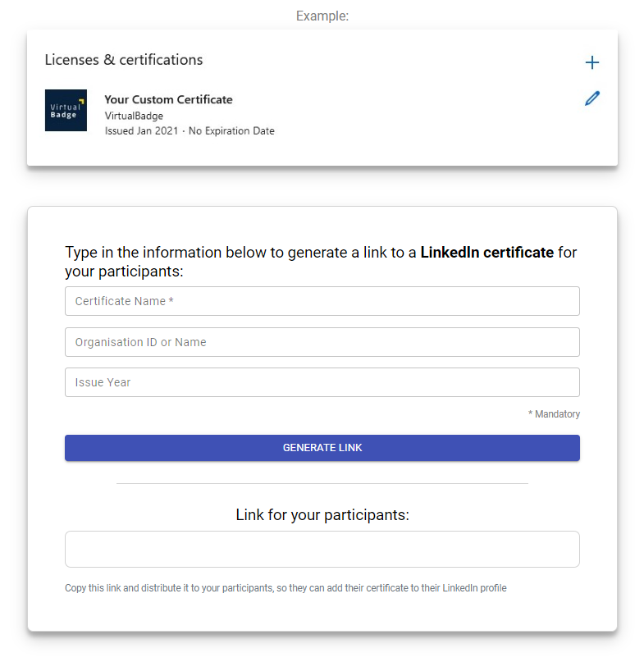Click the No Expiration Date text
The image size is (644, 662).
click(x=231, y=131)
